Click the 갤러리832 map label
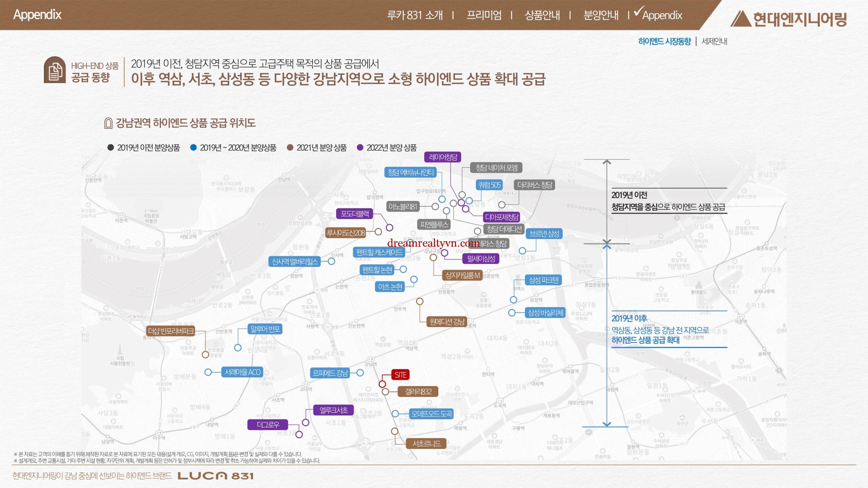This screenshot has width=868, height=488. click(418, 392)
